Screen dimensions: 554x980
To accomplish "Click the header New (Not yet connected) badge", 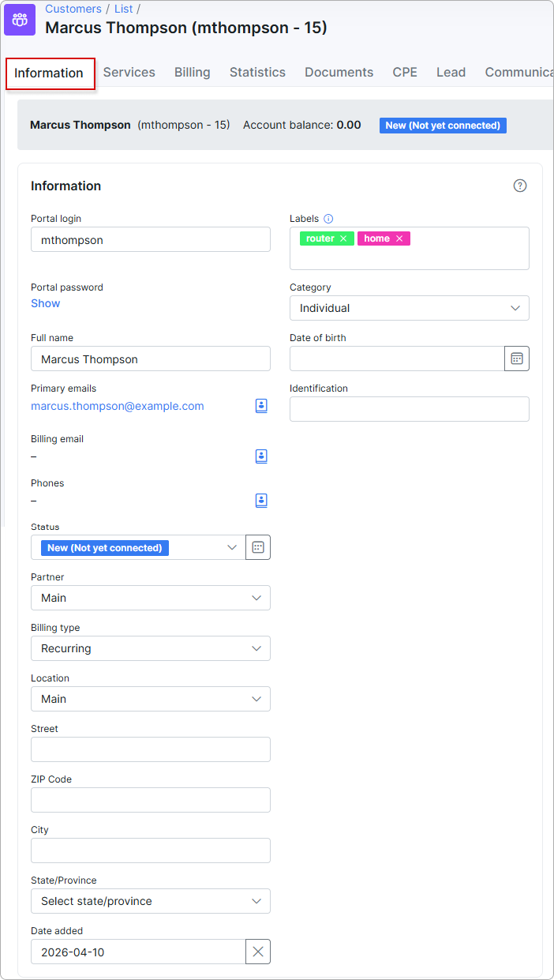I will pyautogui.click(x=443, y=125).
